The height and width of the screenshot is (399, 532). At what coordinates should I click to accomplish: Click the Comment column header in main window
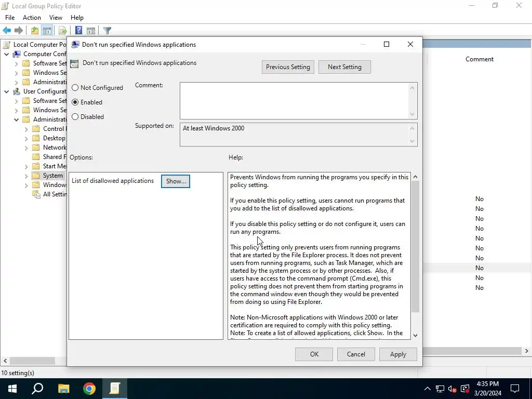pos(480,59)
